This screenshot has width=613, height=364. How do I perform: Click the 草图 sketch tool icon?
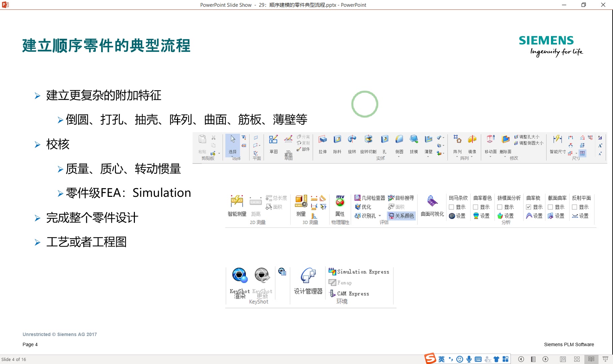(x=273, y=139)
